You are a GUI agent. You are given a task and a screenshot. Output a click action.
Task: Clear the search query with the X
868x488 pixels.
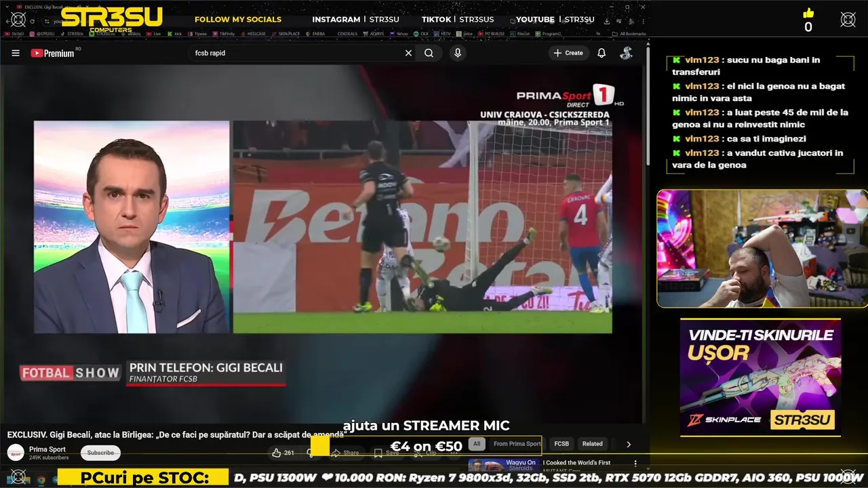point(408,53)
